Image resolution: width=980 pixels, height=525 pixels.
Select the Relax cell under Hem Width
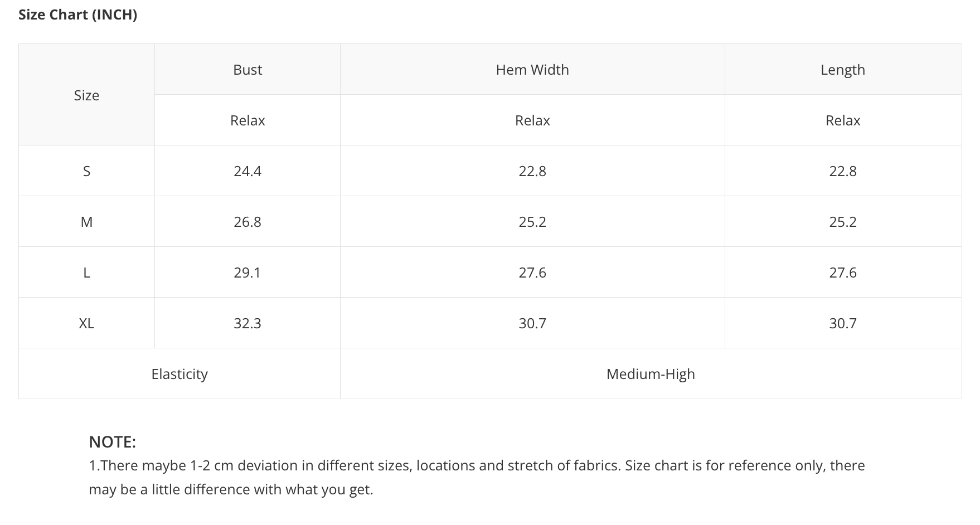click(532, 120)
